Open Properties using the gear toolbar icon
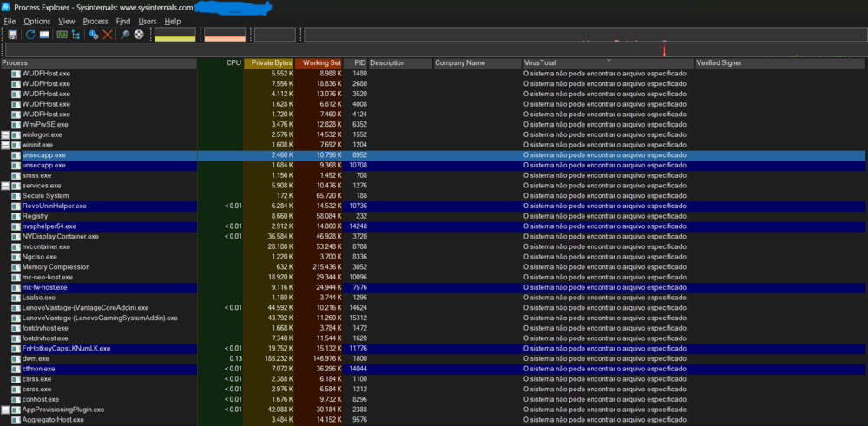 [x=94, y=35]
